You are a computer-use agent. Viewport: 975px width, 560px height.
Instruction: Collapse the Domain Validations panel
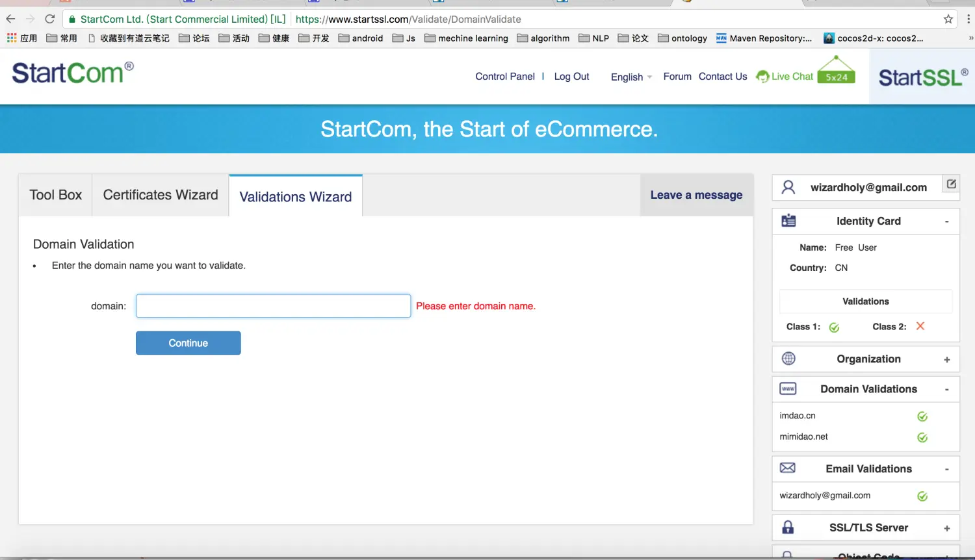pyautogui.click(x=946, y=390)
